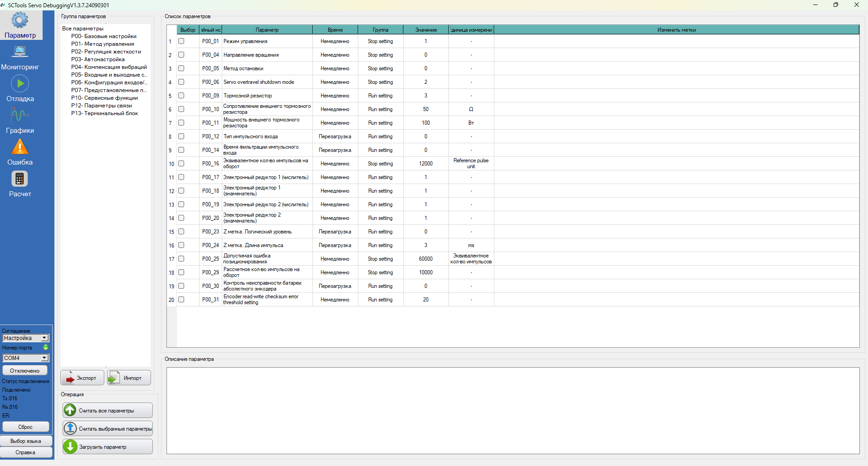Enable checkbox for P00_10 row
The width and height of the screenshot is (868, 466).
(181, 109)
